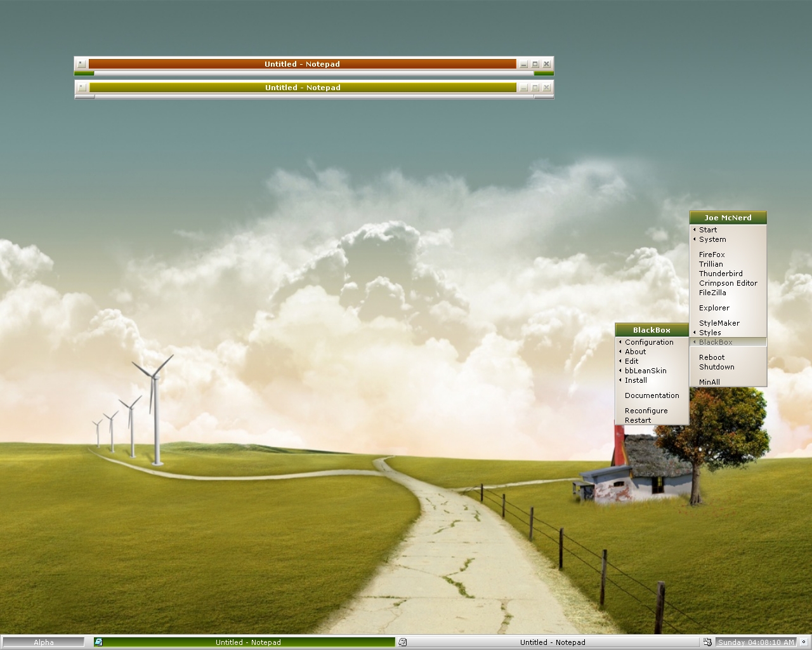
Task: Expand Configuration in BlackBox menu
Action: coord(652,342)
